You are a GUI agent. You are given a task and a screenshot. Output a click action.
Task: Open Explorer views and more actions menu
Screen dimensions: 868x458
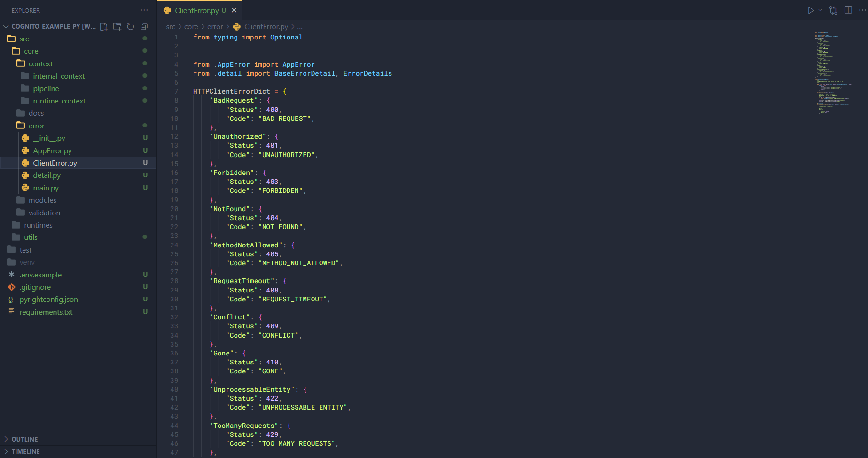click(144, 10)
